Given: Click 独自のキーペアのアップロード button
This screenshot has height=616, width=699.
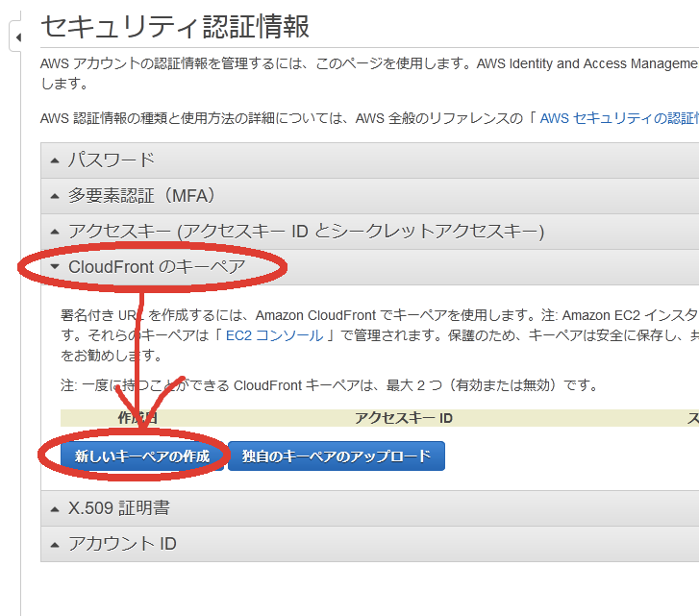Looking at the screenshot, I should click(x=337, y=456).
